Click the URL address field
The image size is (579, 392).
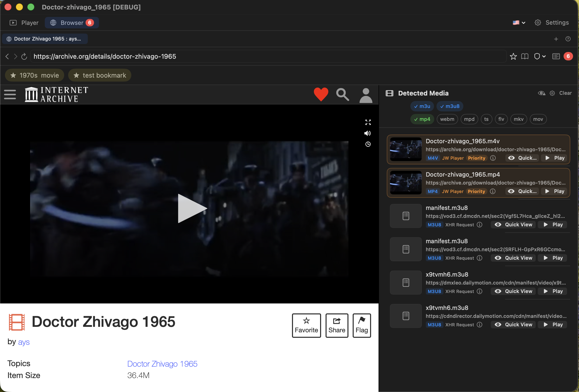pos(268,56)
